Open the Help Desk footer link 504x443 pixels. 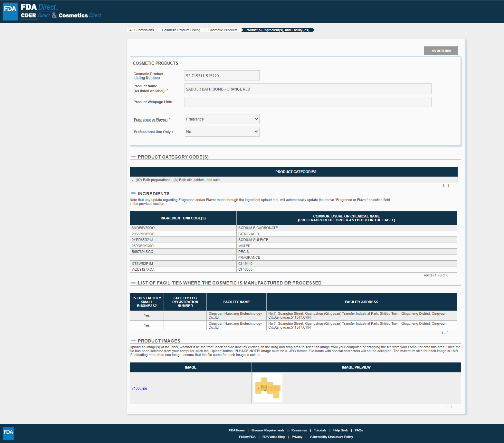coord(340,430)
